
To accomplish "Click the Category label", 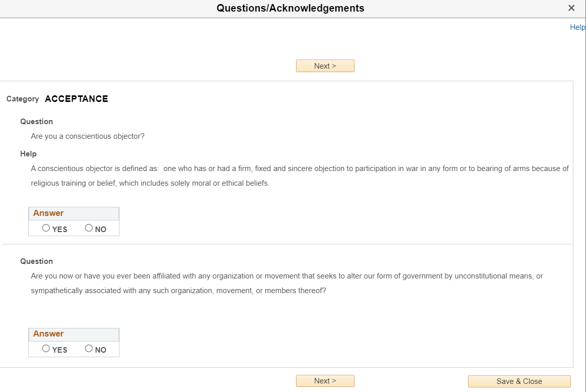I will click(x=23, y=99).
